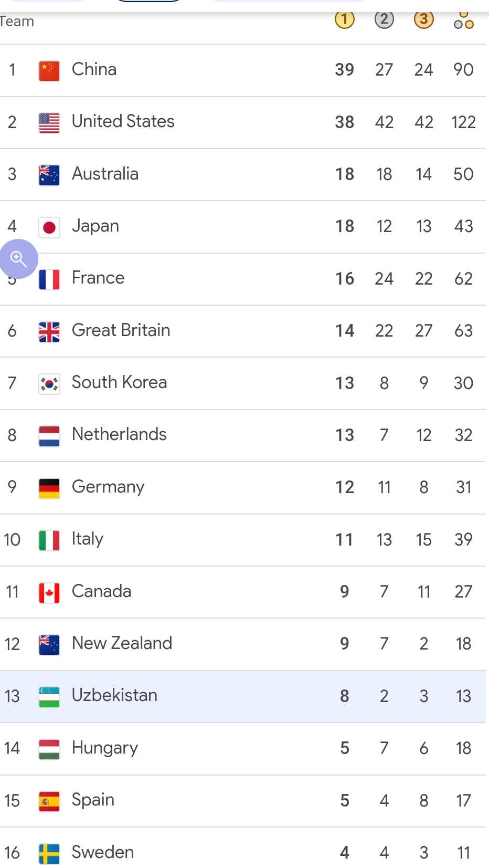The image size is (489, 868).
Task: Open the Sweden team entry
Action: (103, 852)
